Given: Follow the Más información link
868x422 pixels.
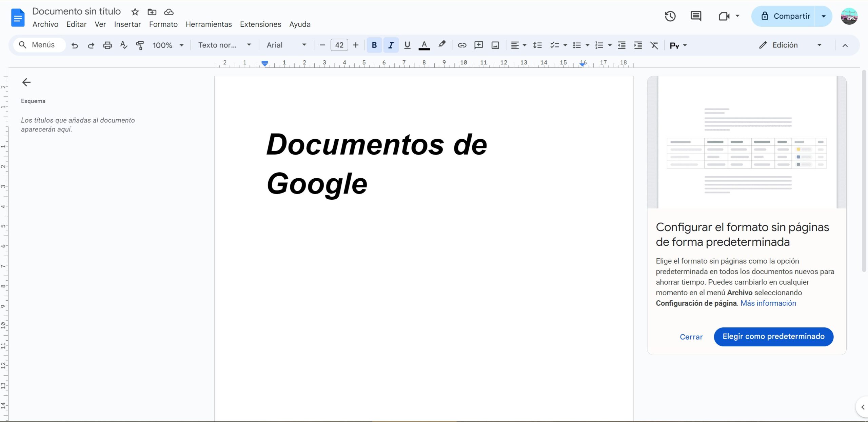Looking at the screenshot, I should tap(768, 303).
